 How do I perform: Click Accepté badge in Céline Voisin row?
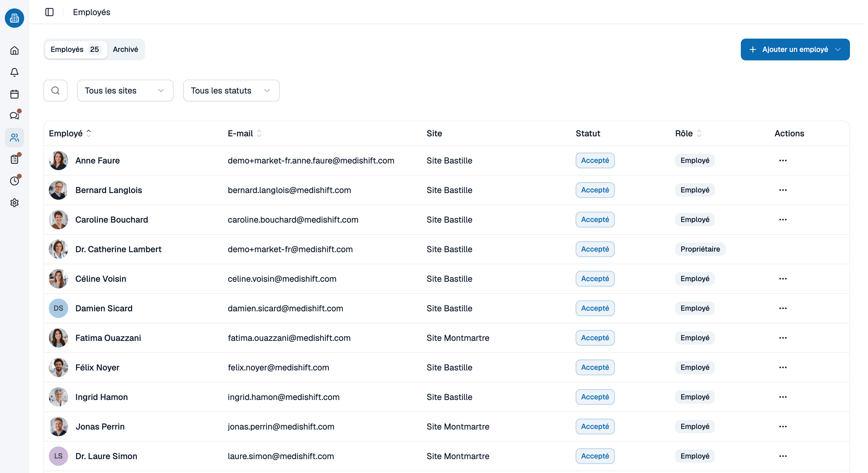[x=595, y=279]
